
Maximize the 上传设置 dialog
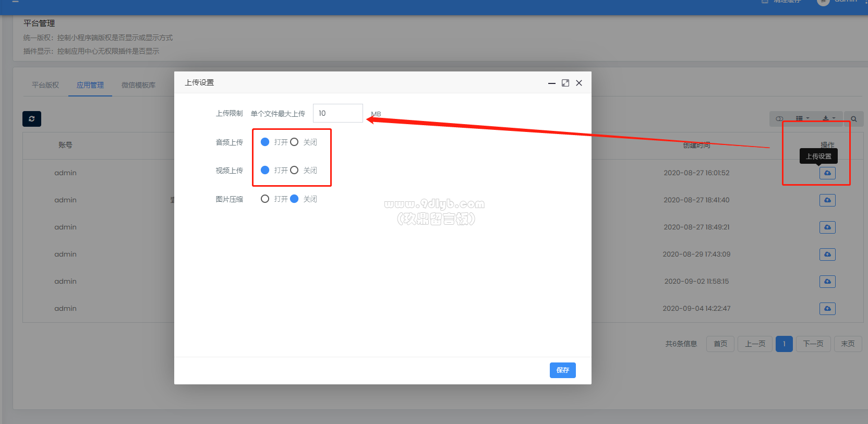[x=565, y=83]
